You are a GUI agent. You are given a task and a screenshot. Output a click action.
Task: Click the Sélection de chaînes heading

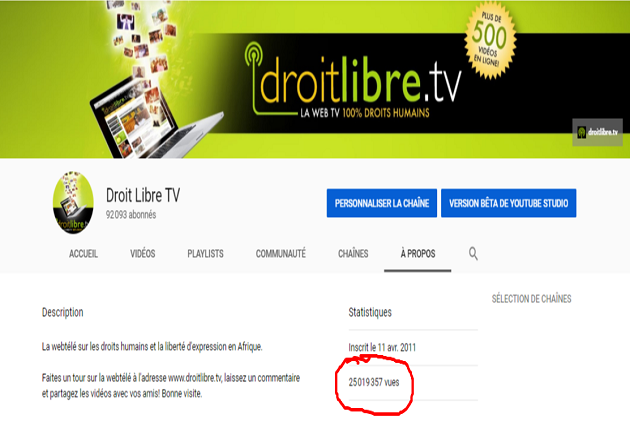532,299
